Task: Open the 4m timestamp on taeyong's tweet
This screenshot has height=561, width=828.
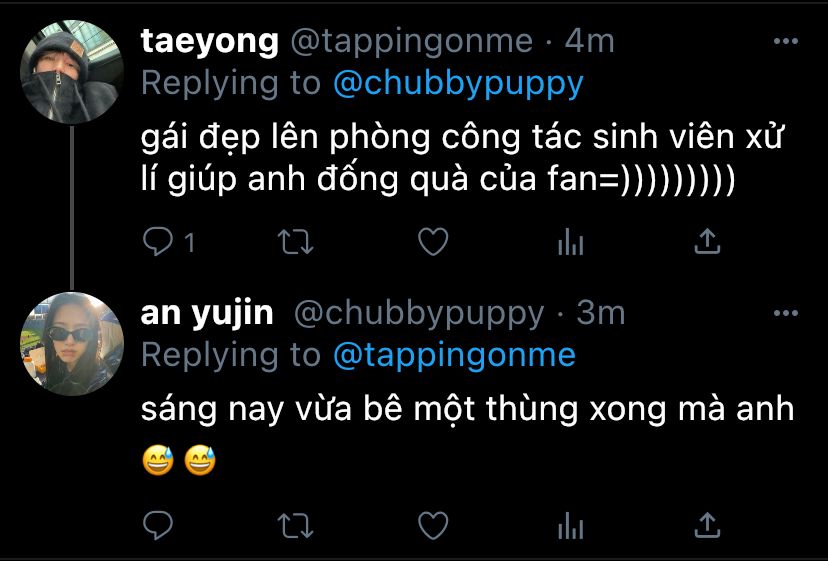Action: pyautogui.click(x=589, y=41)
